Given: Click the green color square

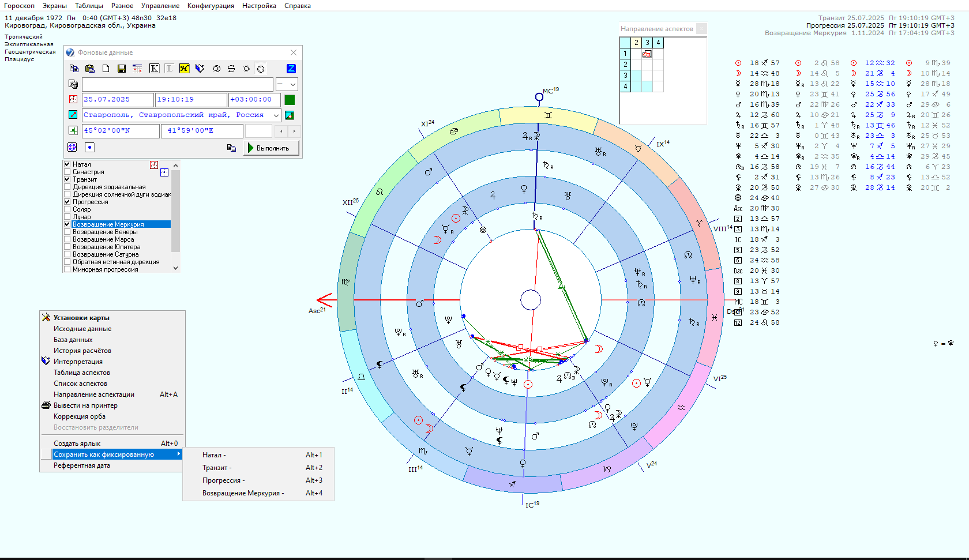Looking at the screenshot, I should coord(290,100).
